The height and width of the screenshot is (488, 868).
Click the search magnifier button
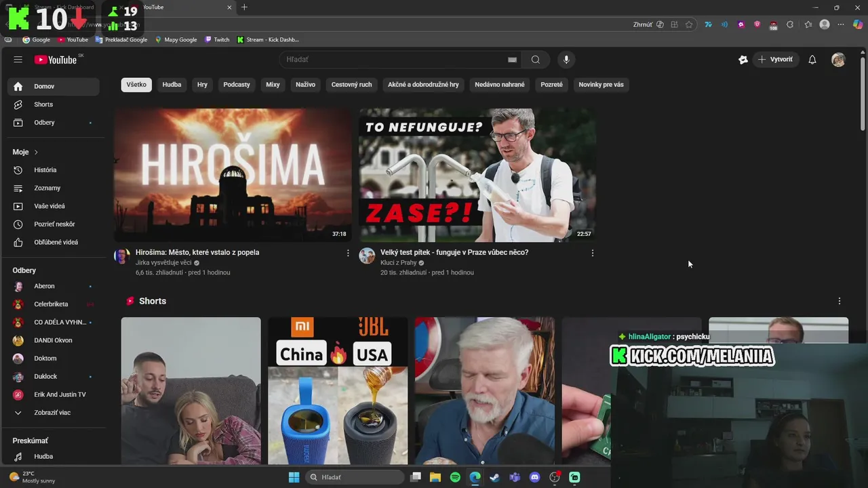536,60
